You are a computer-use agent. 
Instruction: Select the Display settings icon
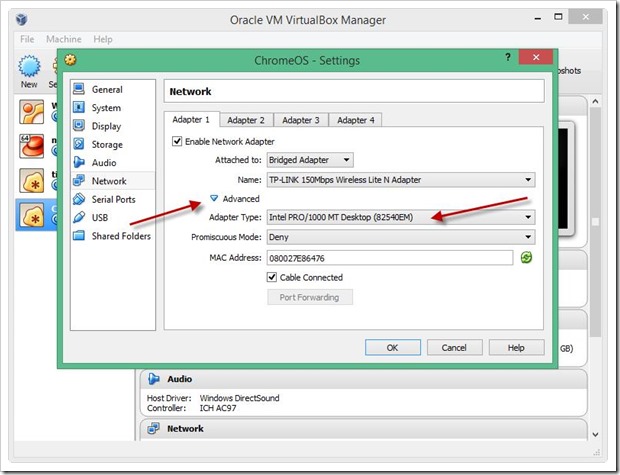[x=79, y=126]
